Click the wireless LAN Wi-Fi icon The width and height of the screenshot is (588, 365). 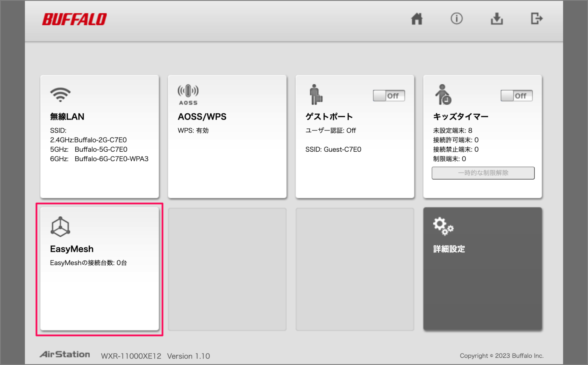[x=60, y=94]
